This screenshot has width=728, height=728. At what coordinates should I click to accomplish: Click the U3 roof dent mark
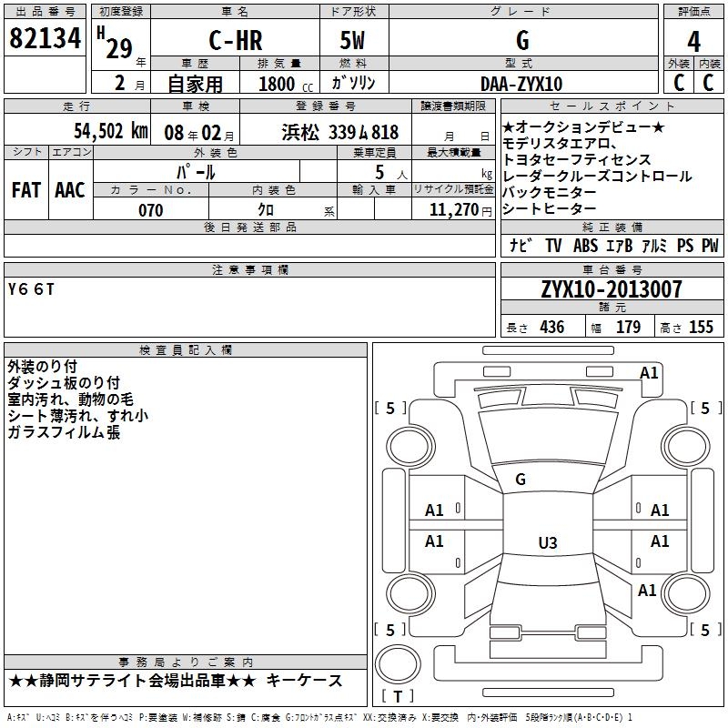pos(548,542)
